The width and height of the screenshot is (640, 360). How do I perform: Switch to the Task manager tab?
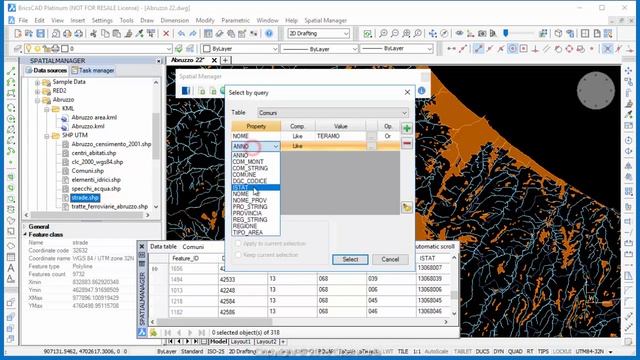pyautogui.click(x=93, y=71)
